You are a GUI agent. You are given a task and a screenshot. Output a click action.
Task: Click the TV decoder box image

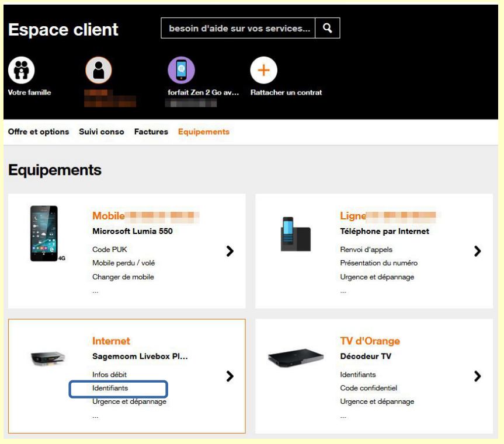click(x=296, y=358)
